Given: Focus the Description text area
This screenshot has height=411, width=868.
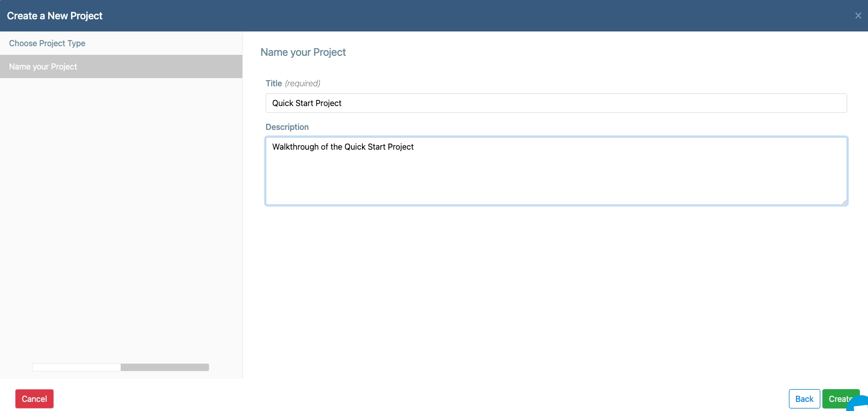Looking at the screenshot, I should (x=556, y=178).
